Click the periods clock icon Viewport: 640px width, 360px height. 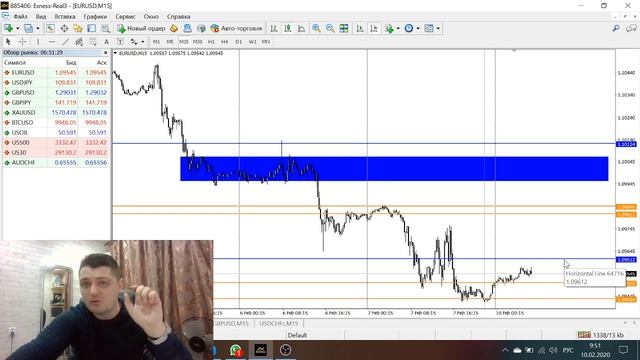coord(409,28)
